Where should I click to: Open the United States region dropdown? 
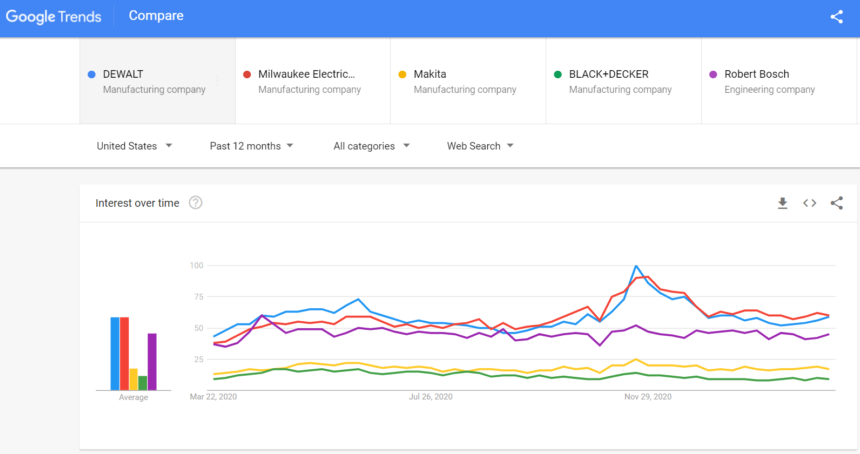point(134,146)
